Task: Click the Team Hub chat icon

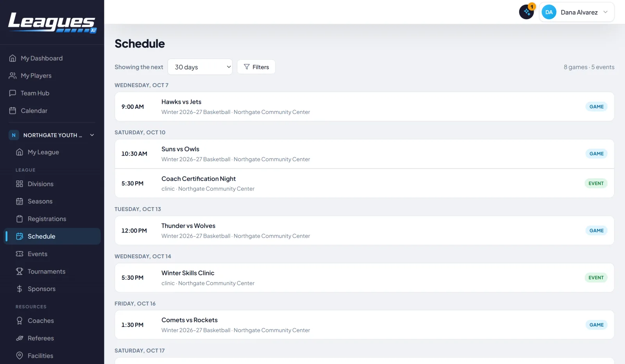Action: tap(12, 93)
